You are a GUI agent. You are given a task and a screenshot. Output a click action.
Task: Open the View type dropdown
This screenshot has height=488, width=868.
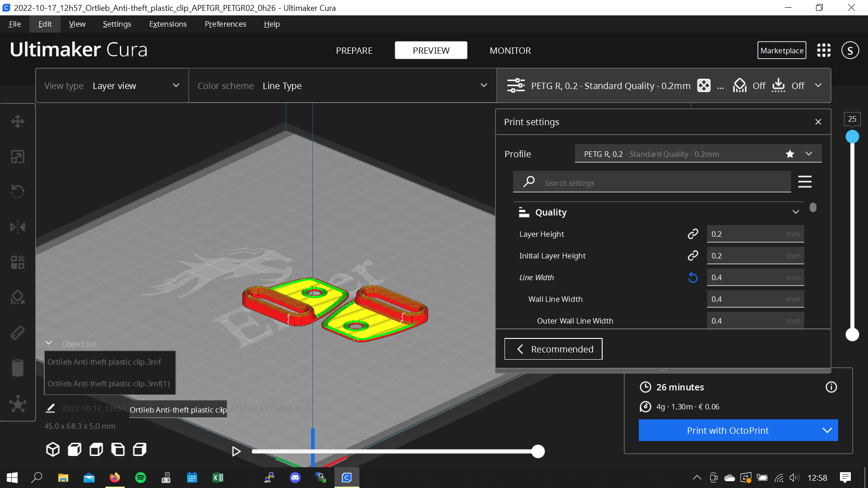(x=112, y=85)
